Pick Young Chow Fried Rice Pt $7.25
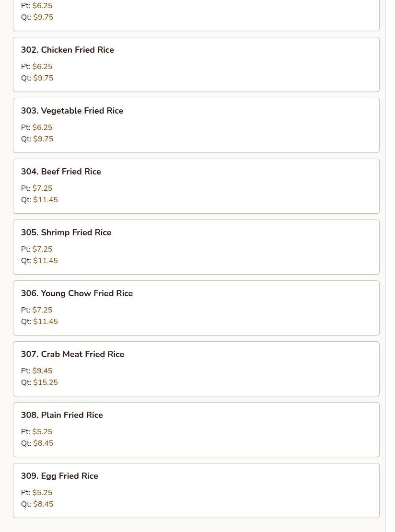The image size is (395, 532). pos(42,310)
